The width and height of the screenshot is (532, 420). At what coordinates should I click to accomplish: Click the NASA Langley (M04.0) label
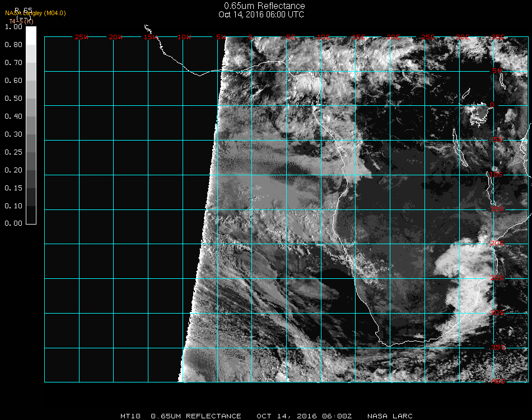coord(35,13)
